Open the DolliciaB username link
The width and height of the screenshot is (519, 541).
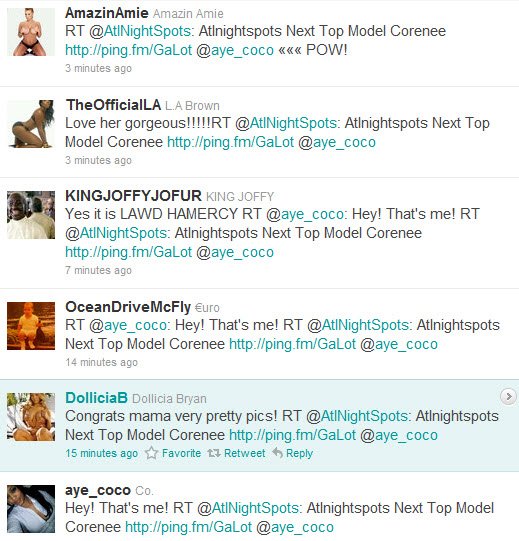tap(96, 398)
